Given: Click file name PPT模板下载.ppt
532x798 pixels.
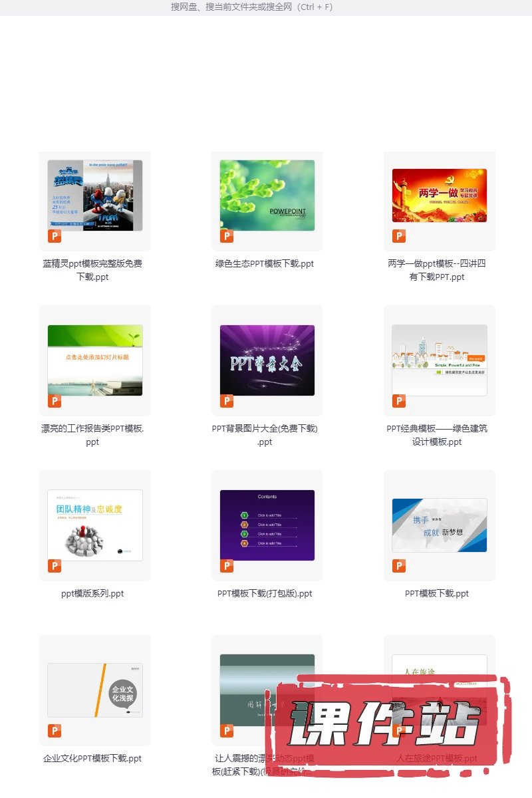Looking at the screenshot, I should (x=437, y=594).
